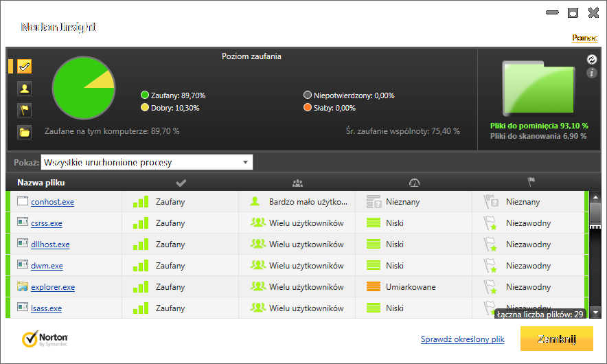Image resolution: width=607 pixels, height=364 pixels.
Task: Click the Wszystkie uruchomione procesy combo box
Action: coord(147,162)
